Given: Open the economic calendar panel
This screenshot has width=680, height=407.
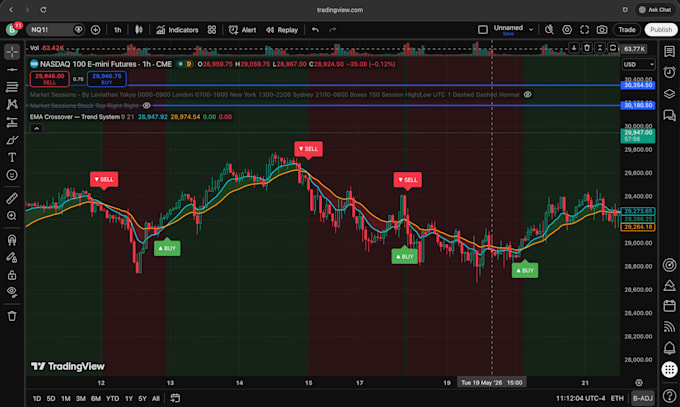Looking at the screenshot, I should [669, 306].
